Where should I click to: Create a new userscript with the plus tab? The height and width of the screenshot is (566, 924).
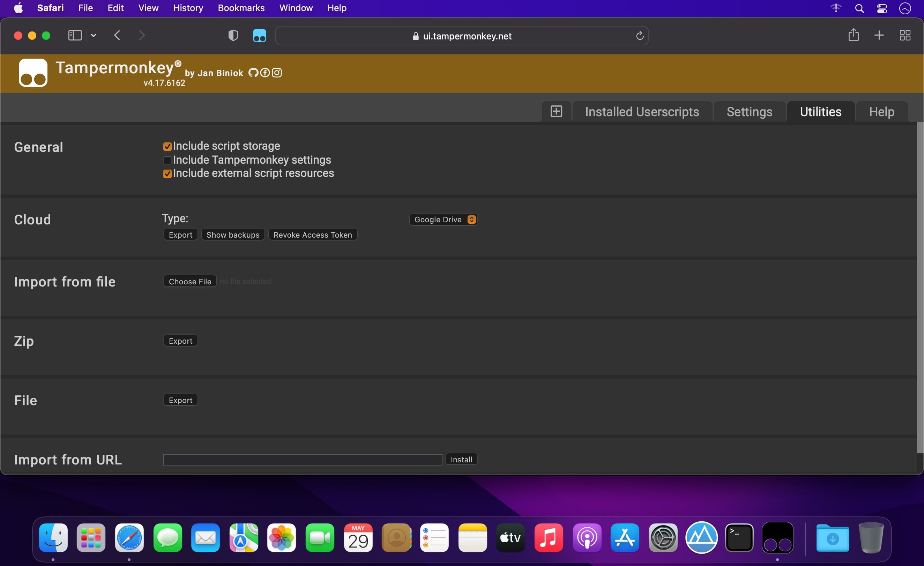[556, 111]
